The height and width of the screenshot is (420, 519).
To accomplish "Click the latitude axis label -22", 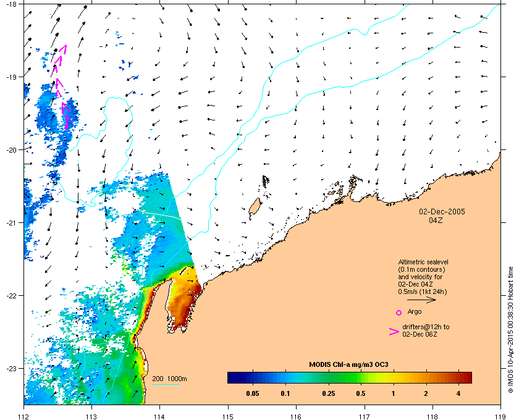I will point(11,296).
